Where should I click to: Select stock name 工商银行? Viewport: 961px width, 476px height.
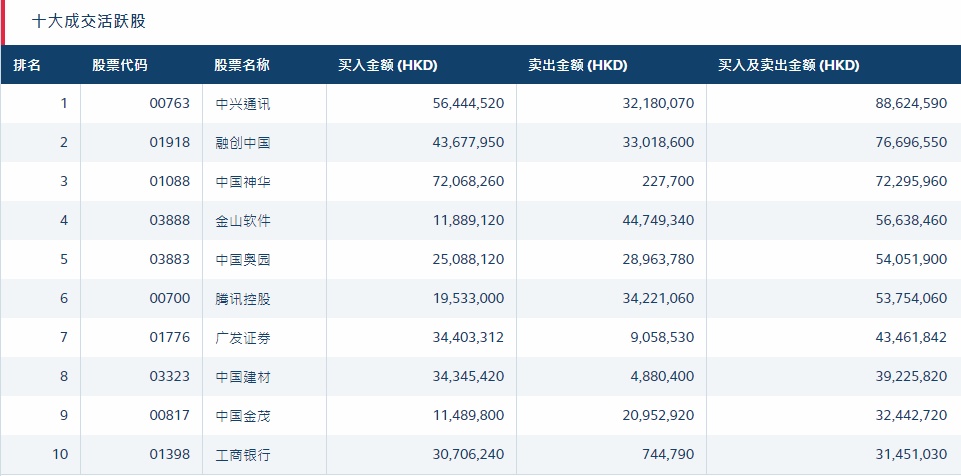(x=243, y=455)
